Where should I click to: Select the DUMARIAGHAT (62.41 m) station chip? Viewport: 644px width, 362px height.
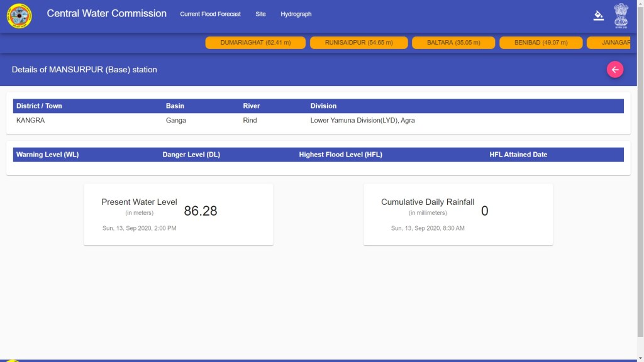click(x=255, y=43)
